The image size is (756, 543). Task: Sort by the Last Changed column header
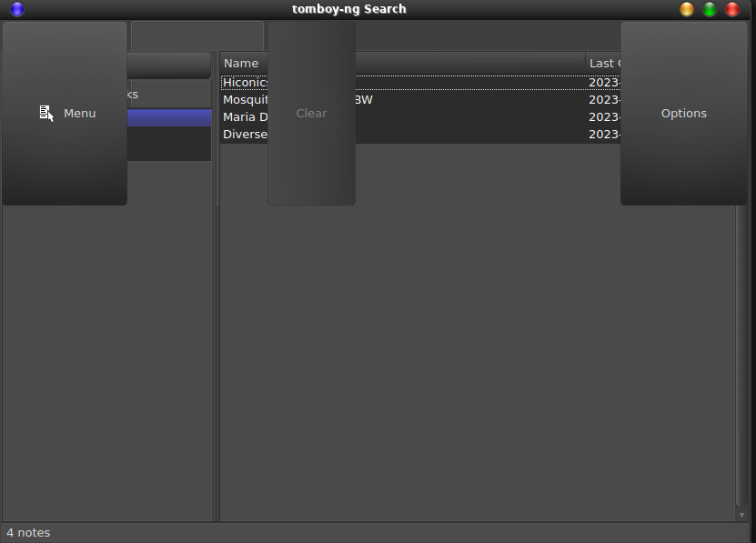(605, 63)
